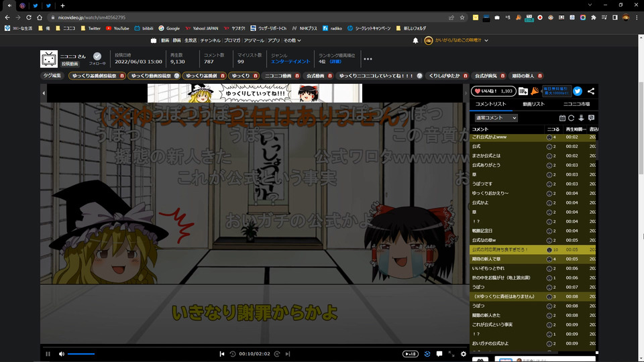
Task: Click the タグ編集 button
Action: click(x=52, y=76)
